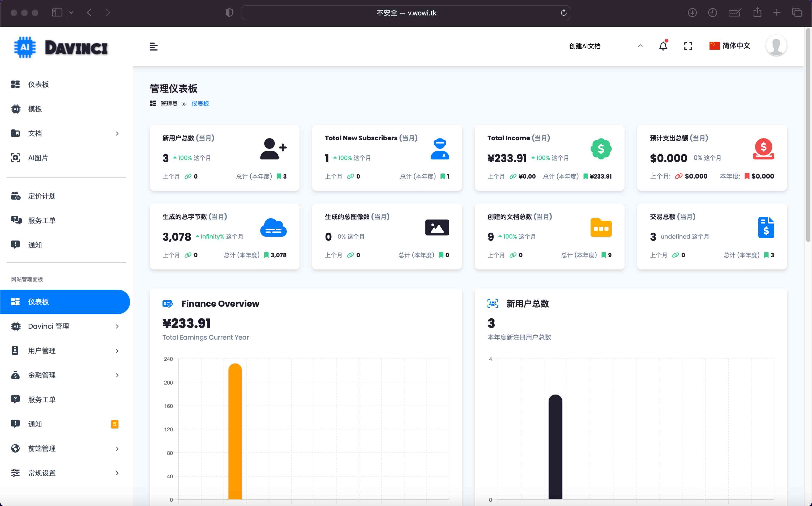Open 仪表板 at top of sidebar

tap(66, 84)
